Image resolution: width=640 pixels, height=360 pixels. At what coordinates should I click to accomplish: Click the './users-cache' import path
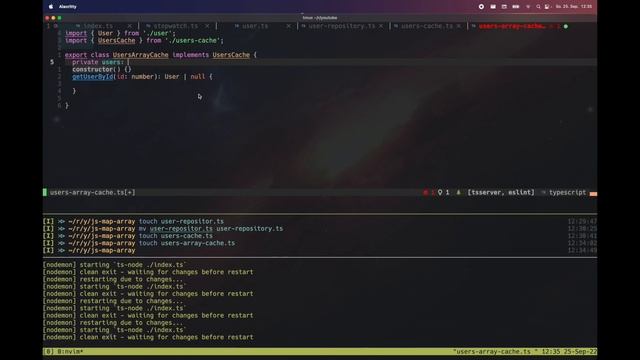click(194, 40)
